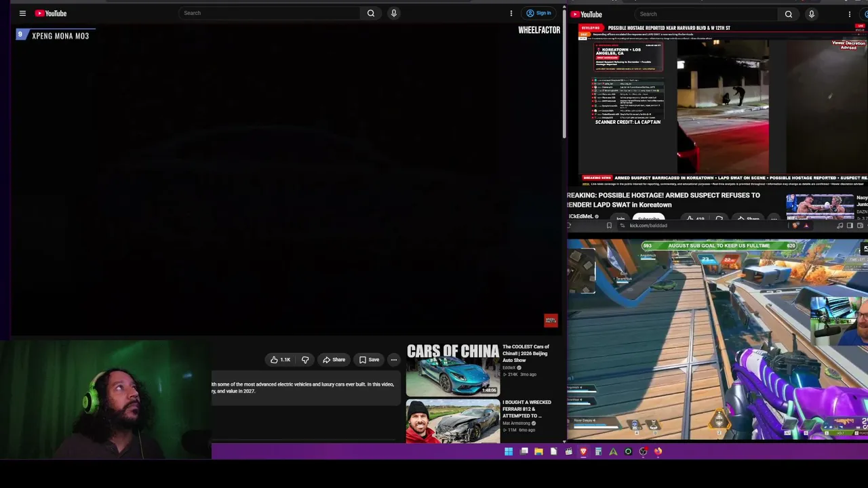Open the wrecked Ferrari 812 video thumbnail
868x488 pixels.
[x=453, y=421]
